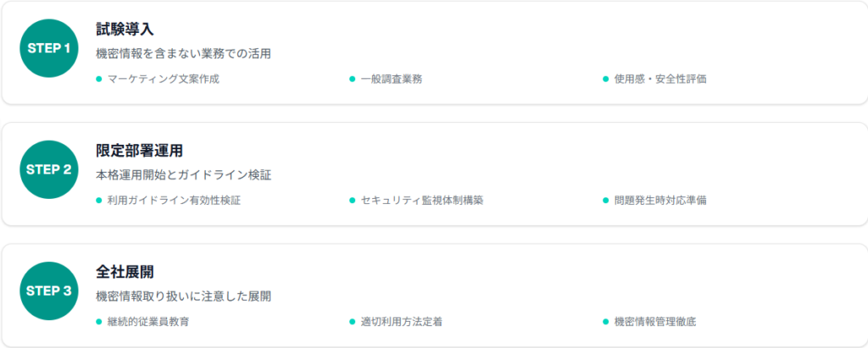
Task: Select the マーケティング文案作成 bullet item
Action: click(157, 79)
